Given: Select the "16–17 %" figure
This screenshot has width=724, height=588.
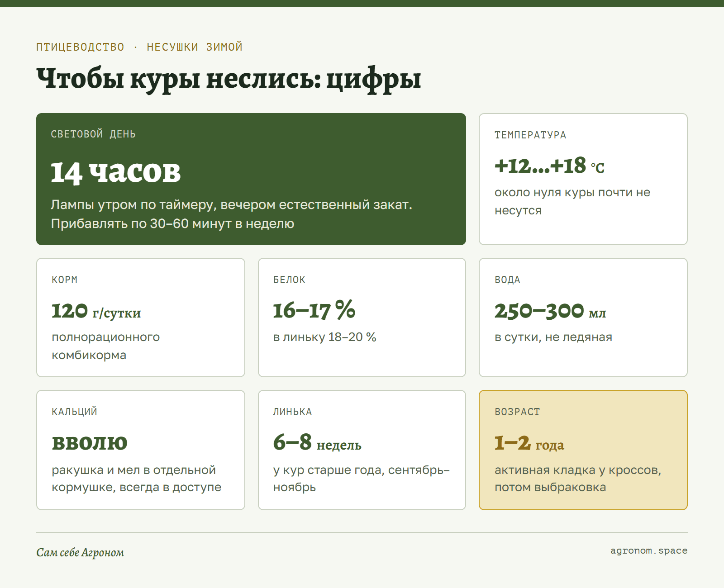Looking at the screenshot, I should pos(314,310).
